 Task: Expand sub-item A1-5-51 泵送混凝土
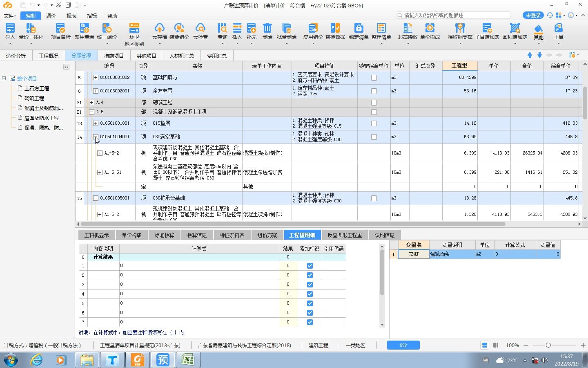(100, 172)
